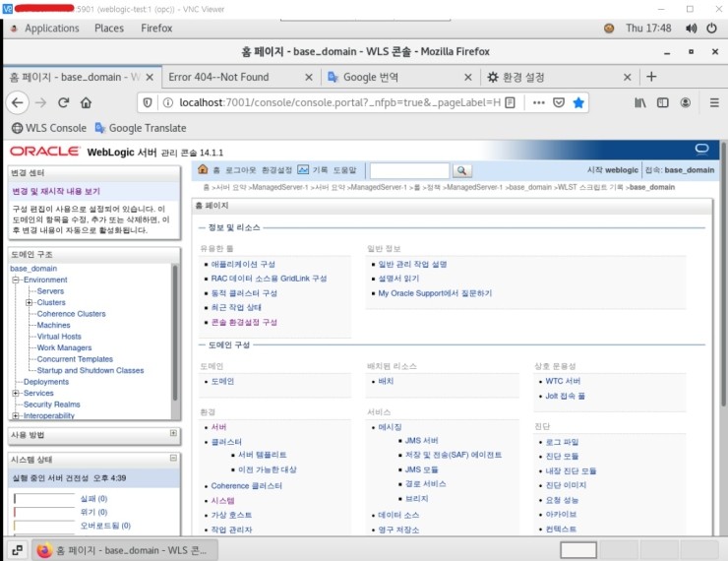This screenshot has width=728, height=561.
Task: Open the Firefox hamburger menu
Action: [x=714, y=102]
